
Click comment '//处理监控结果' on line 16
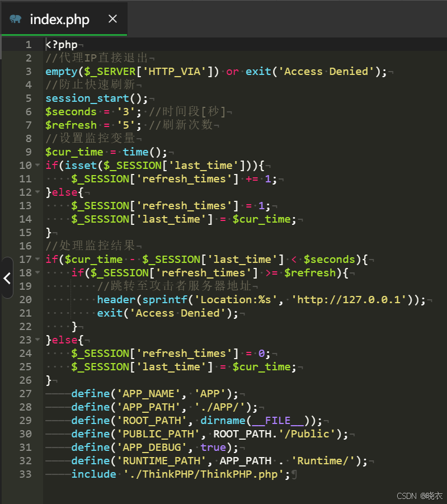[x=90, y=246]
